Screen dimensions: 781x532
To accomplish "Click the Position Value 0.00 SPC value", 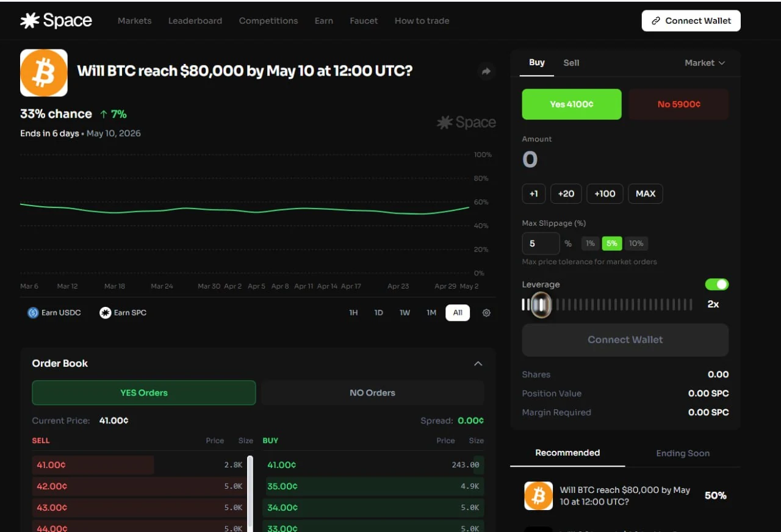I will (708, 394).
